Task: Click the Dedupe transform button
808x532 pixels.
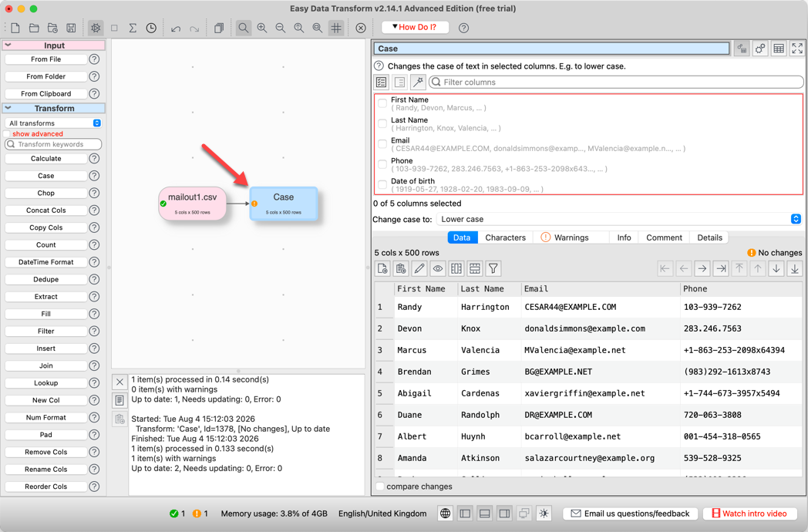Action: [x=45, y=279]
